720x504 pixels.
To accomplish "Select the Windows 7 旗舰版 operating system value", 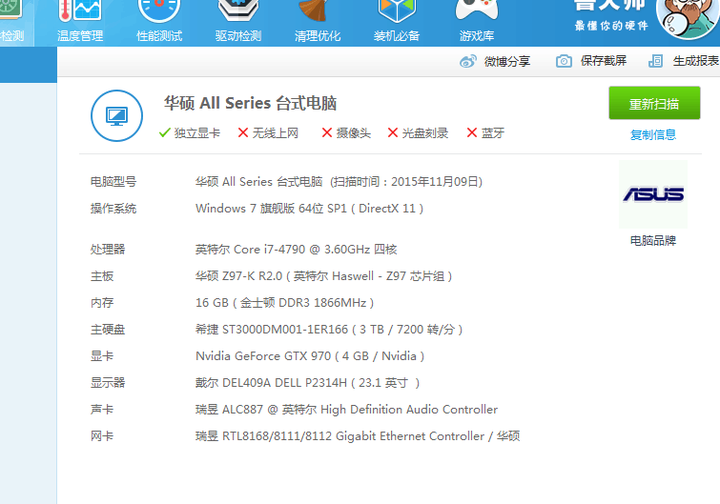I will point(309,209).
